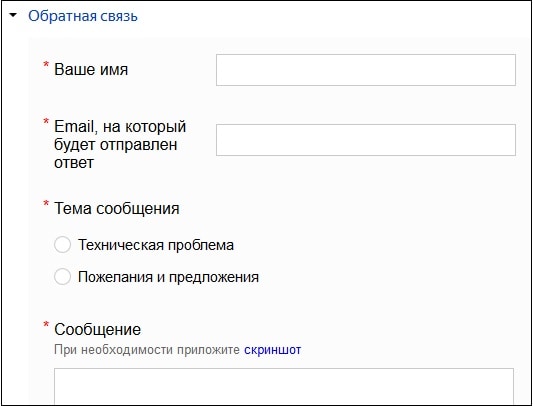The width and height of the screenshot is (533, 406).
Task: Focus the Сообщение message textarea
Action: pyautogui.click(x=284, y=386)
